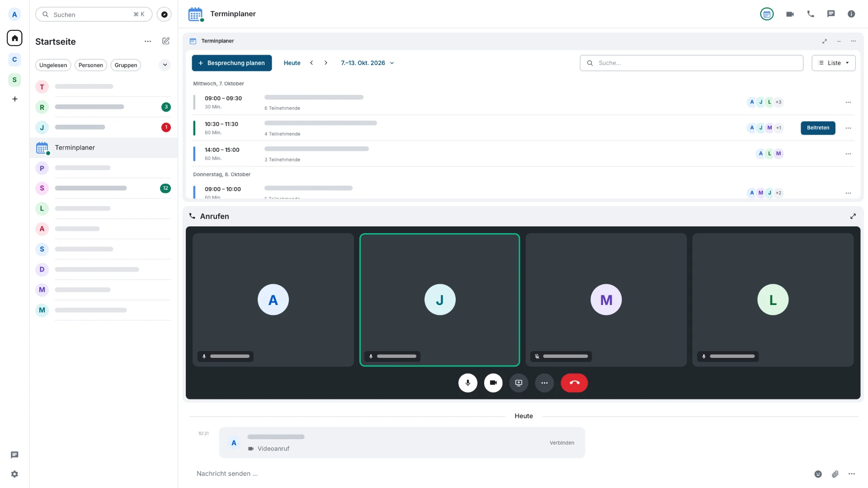Open settings gear at bottom left
This screenshot has width=868, height=488.
click(x=14, y=474)
